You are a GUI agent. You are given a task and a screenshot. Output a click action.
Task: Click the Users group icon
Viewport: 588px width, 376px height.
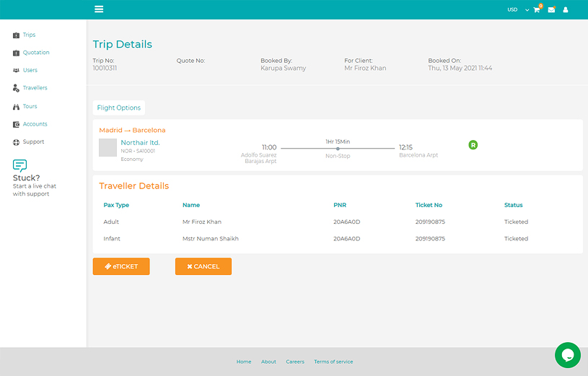coord(16,70)
